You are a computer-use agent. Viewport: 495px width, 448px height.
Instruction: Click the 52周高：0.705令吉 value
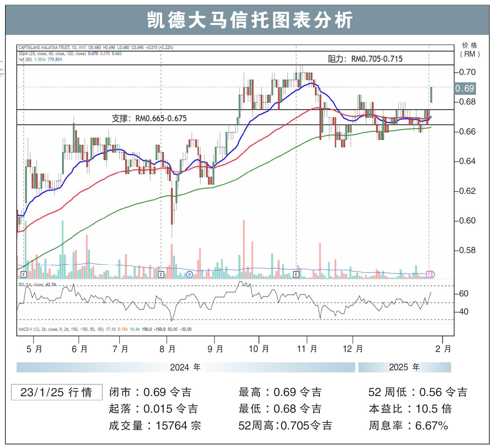(285, 425)
